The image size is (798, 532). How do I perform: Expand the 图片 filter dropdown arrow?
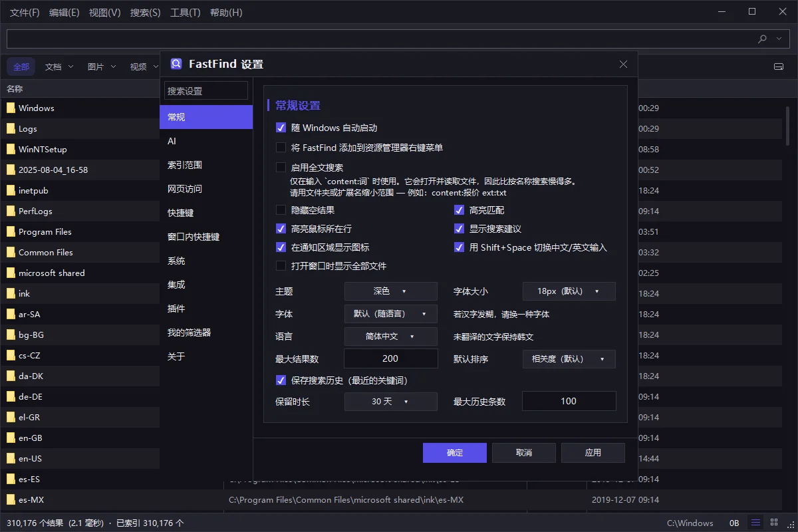coord(113,66)
